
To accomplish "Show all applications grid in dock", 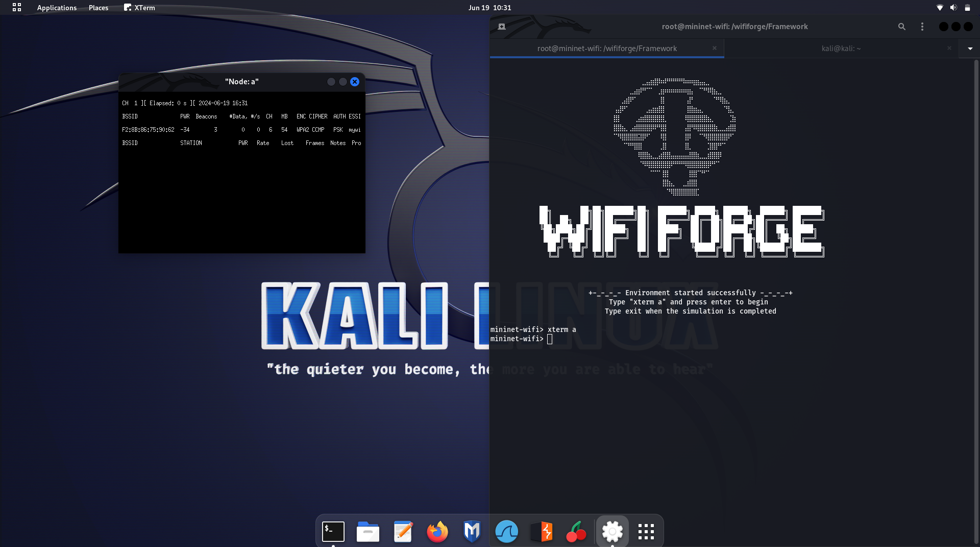I will tap(646, 532).
